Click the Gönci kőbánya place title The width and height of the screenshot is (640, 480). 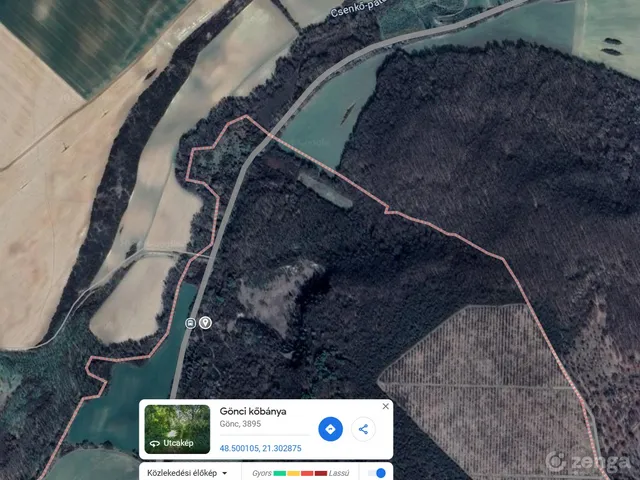[x=253, y=411]
